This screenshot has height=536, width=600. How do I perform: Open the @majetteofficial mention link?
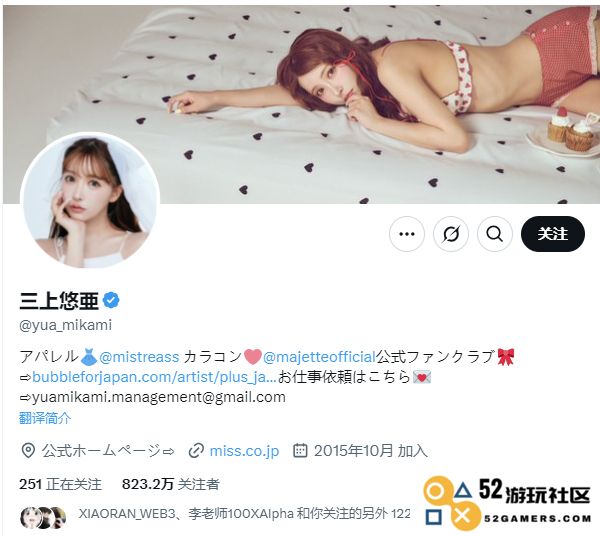pos(319,357)
